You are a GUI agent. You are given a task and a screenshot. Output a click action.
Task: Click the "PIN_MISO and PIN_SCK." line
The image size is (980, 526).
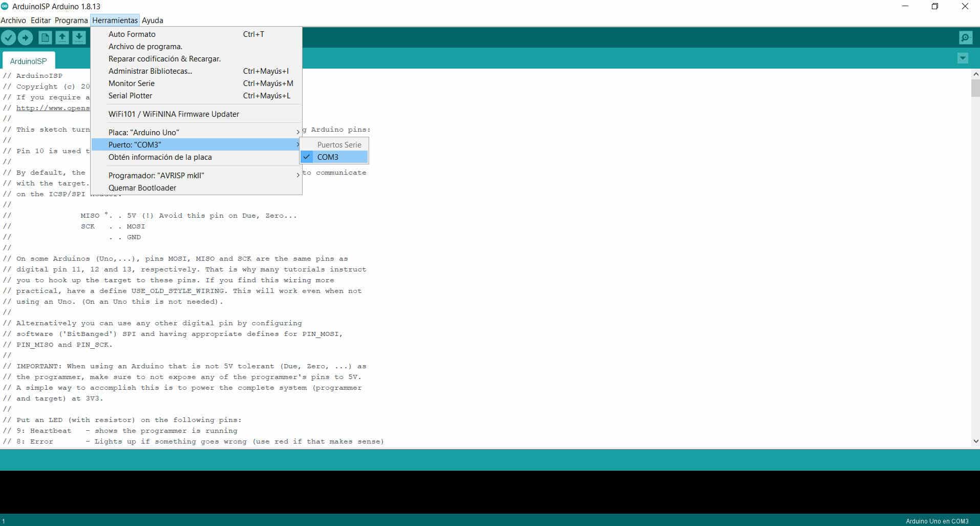point(58,345)
